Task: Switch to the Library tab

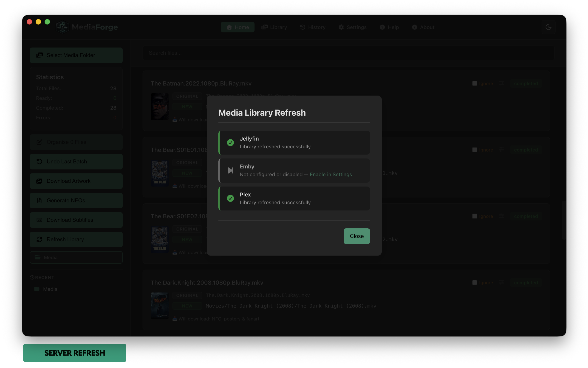Action: point(274,27)
